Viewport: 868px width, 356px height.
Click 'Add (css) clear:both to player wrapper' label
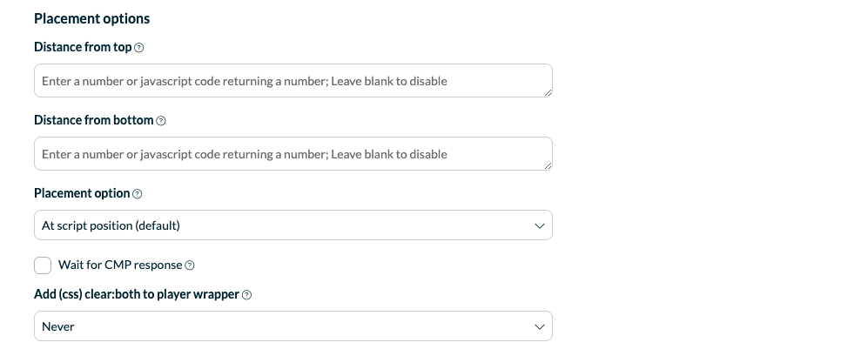click(137, 294)
